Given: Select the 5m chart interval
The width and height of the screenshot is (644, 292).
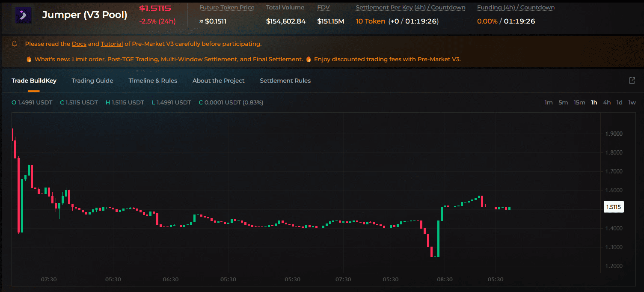Looking at the screenshot, I should tap(563, 102).
